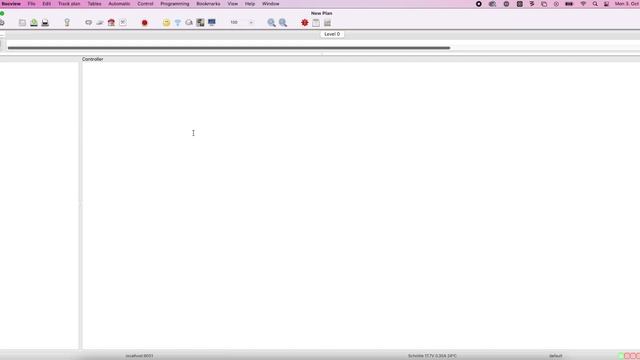Click the last grey toolbar icon
This screenshot has width=640, height=360.
click(327, 23)
